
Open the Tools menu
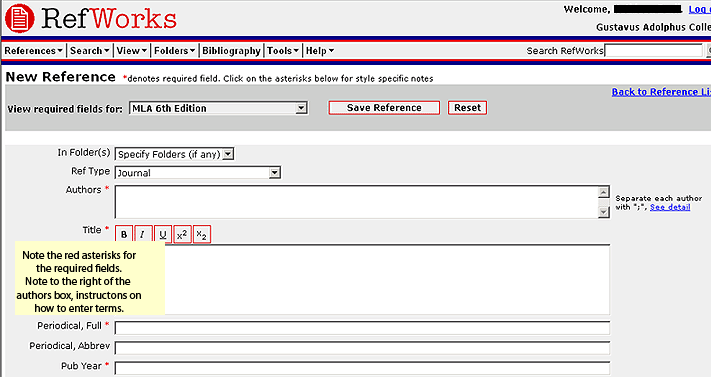tap(282, 50)
